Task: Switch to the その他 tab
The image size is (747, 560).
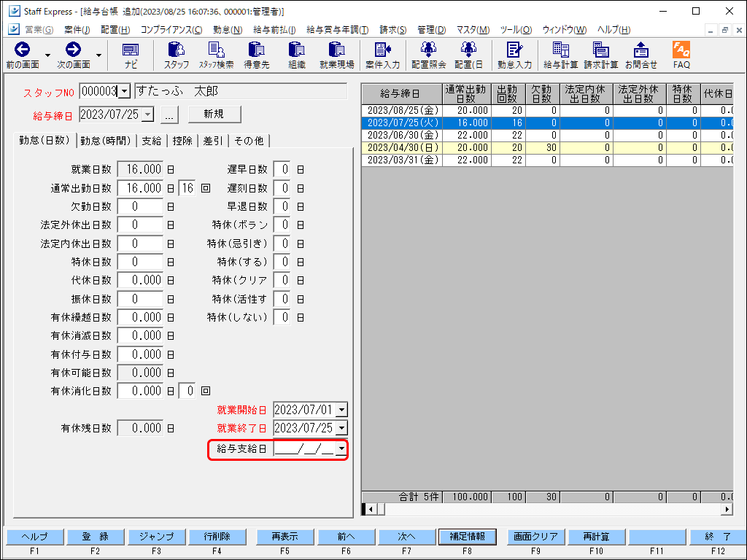Action: [x=249, y=141]
